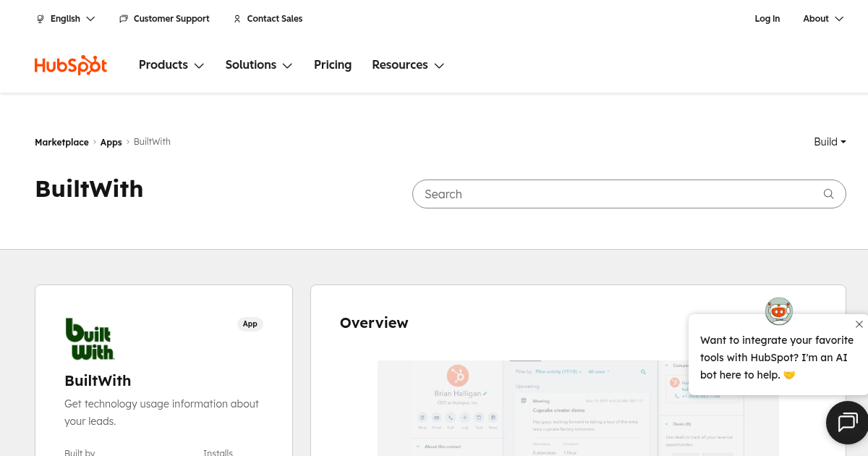Click the App badge label
The image size is (868, 456).
(x=250, y=324)
